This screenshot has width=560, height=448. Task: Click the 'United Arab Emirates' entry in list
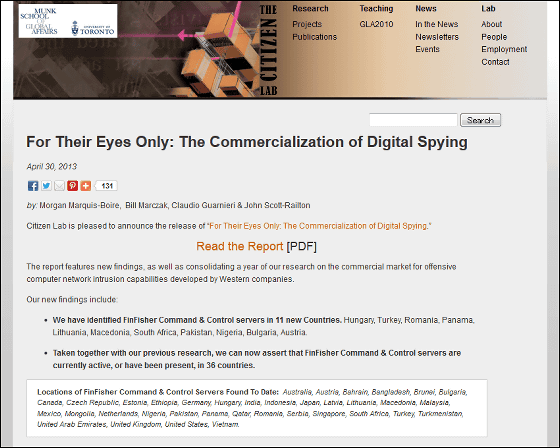72,424
